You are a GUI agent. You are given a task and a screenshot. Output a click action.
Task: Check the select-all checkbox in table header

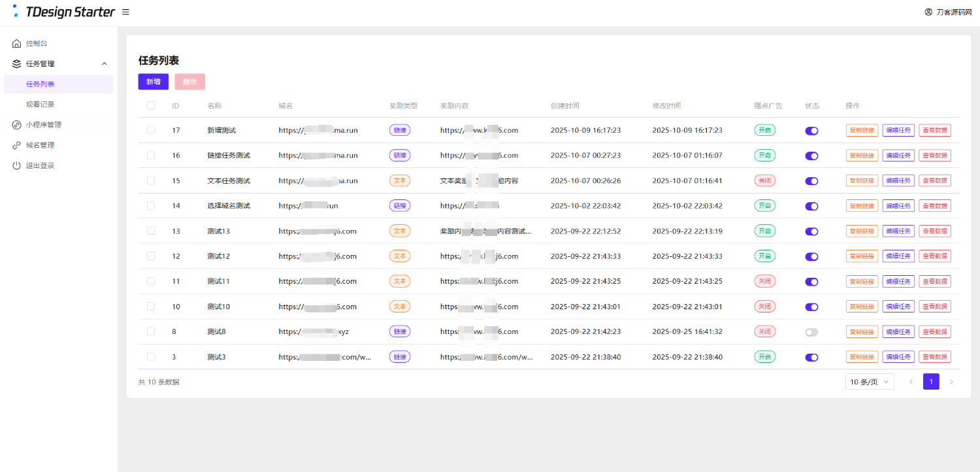pyautogui.click(x=151, y=106)
